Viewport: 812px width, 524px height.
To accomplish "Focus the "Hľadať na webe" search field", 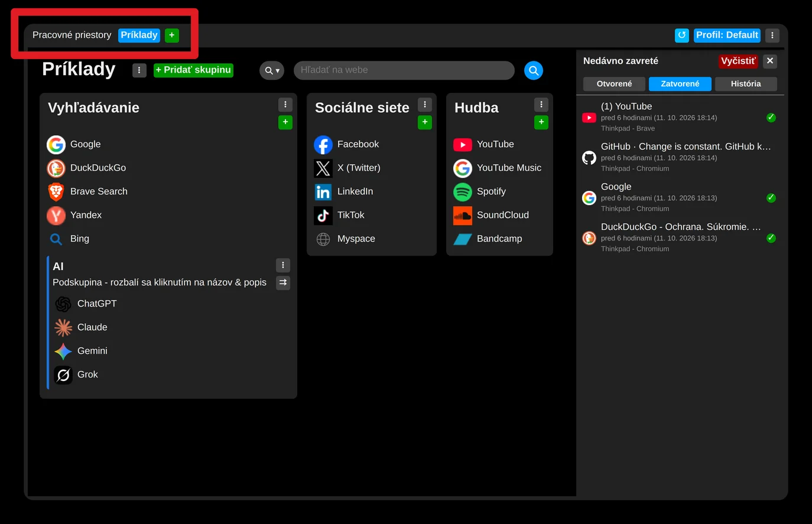I will [x=404, y=70].
